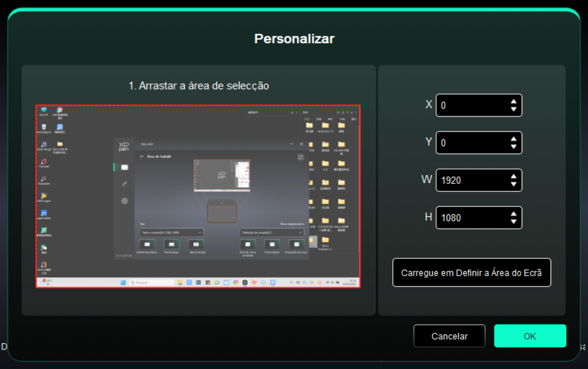This screenshot has width=588, height=369.
Task: Decrease the W width with down arrow
Action: tap(513, 184)
